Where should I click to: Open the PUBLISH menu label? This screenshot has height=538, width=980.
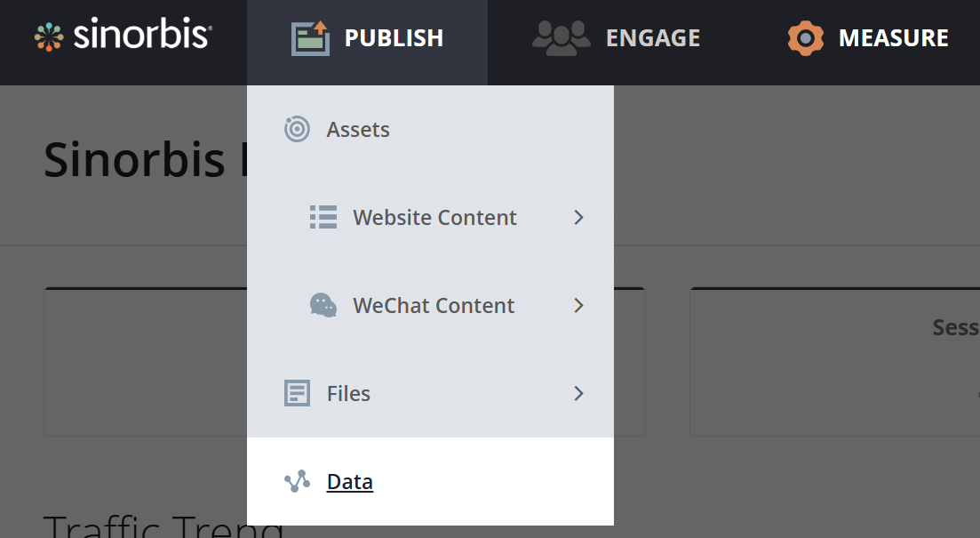pos(394,38)
